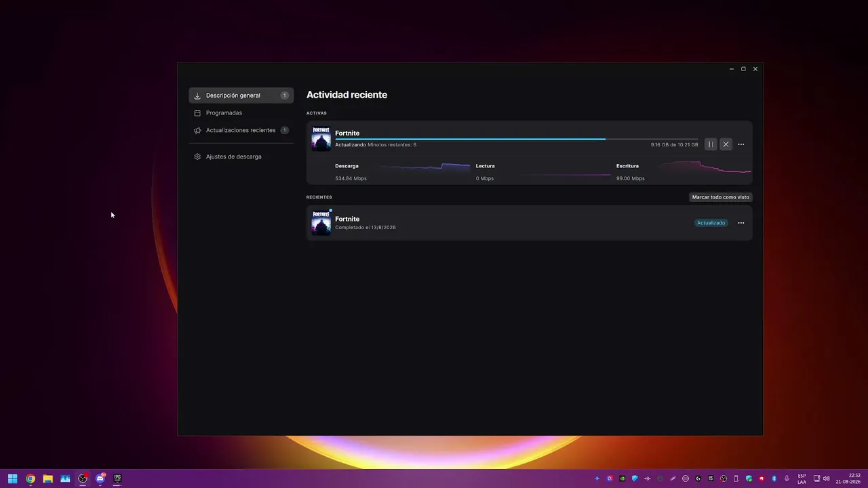Click the Fortnite thumbnail in the active download
Screen dimensions: 868x488
[321, 138]
